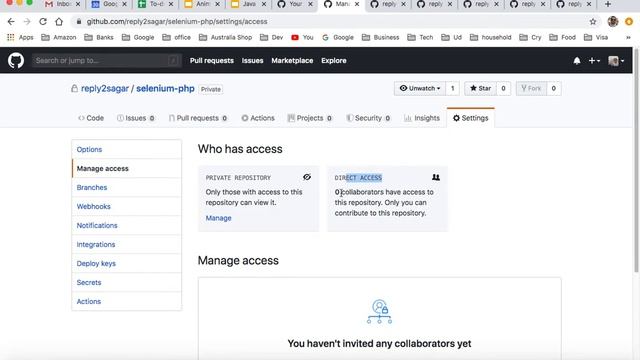Open the Settings tab
Viewport: 640px width, 360px height.
tap(471, 118)
